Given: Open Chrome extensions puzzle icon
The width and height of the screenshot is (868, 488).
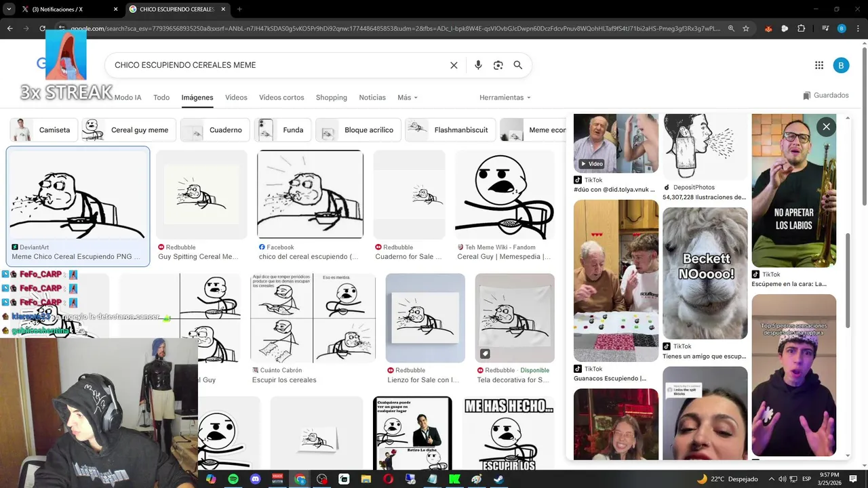Looking at the screenshot, I should [x=802, y=28].
